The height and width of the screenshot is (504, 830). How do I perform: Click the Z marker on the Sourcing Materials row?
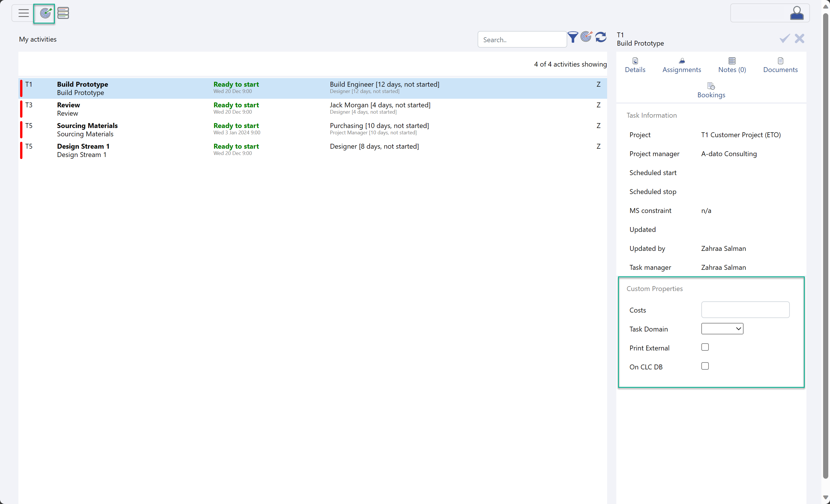[598, 126]
